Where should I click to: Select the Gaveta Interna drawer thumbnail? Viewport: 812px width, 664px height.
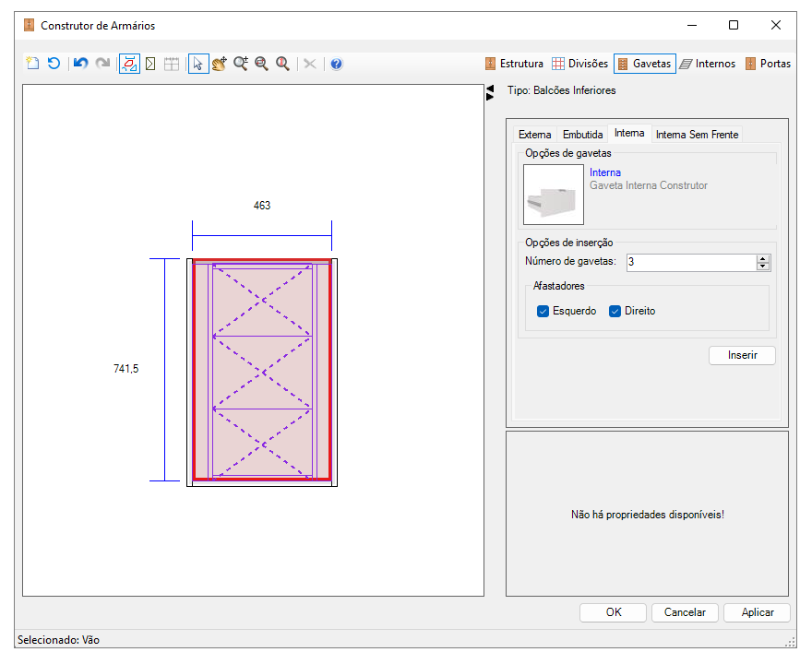coord(554,195)
